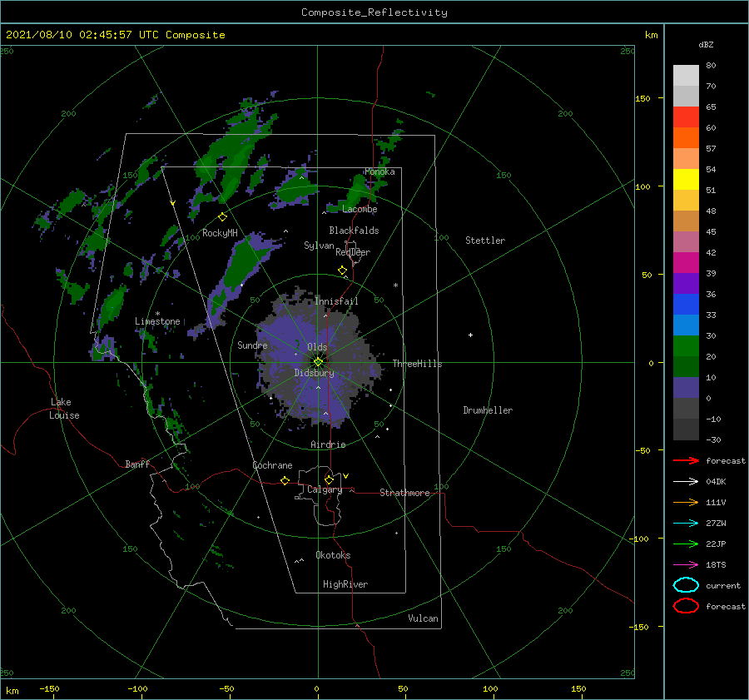Click the RockyMH label

(x=220, y=233)
